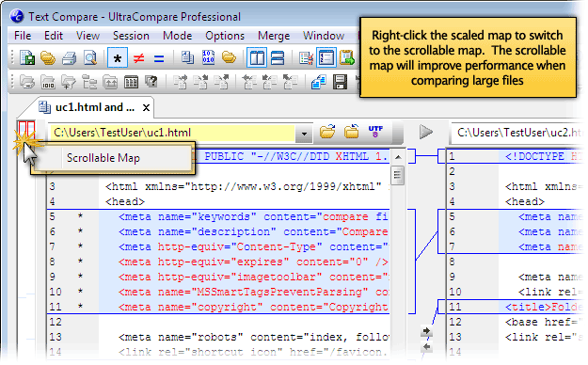Click the Save session toolbar icon
588x365 pixels.
pos(27,58)
